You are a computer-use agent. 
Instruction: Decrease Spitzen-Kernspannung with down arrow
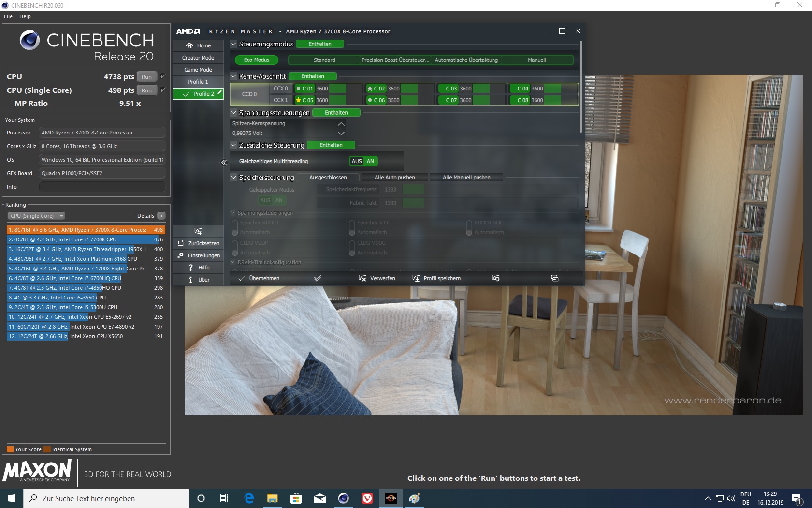pyautogui.click(x=341, y=133)
